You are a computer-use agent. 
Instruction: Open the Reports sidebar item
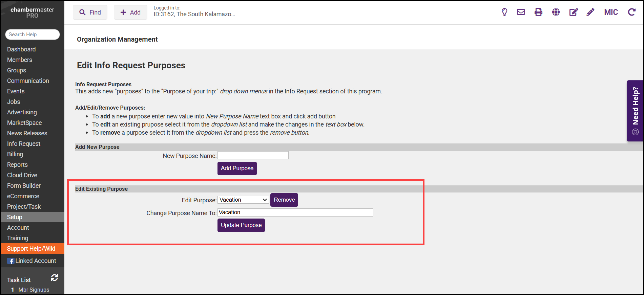[17, 165]
